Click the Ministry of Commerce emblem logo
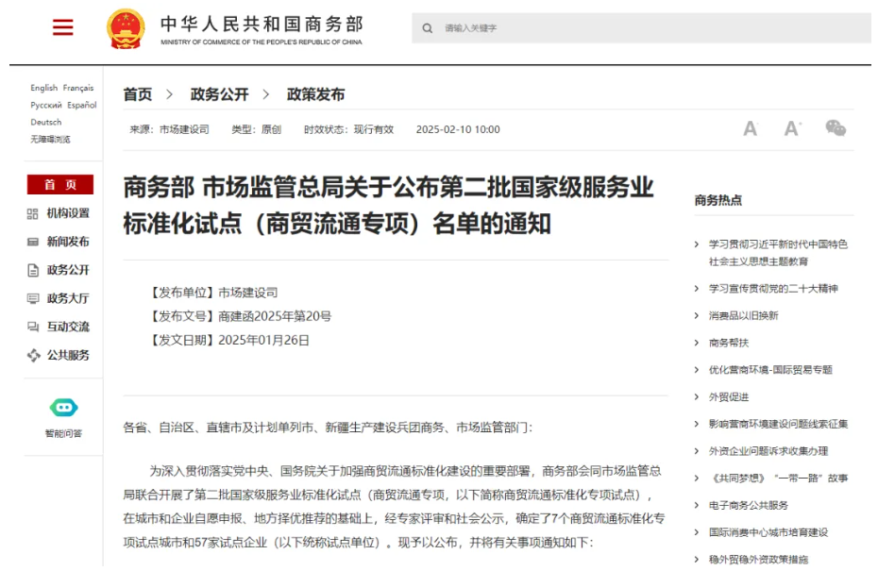 (x=124, y=26)
